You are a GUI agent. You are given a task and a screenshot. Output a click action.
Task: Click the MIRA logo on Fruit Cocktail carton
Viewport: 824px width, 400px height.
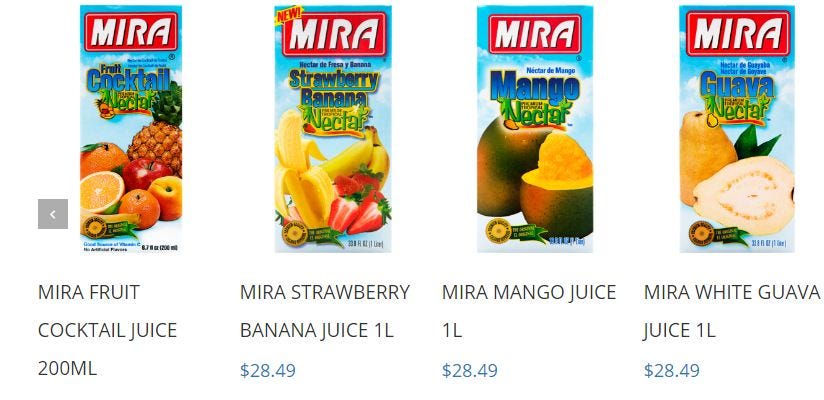click(131, 32)
